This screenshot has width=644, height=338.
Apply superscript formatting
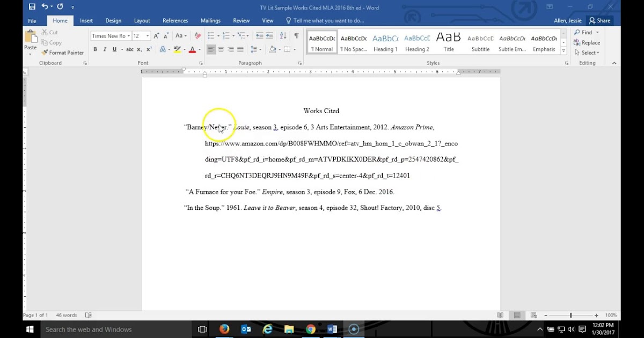click(x=149, y=49)
